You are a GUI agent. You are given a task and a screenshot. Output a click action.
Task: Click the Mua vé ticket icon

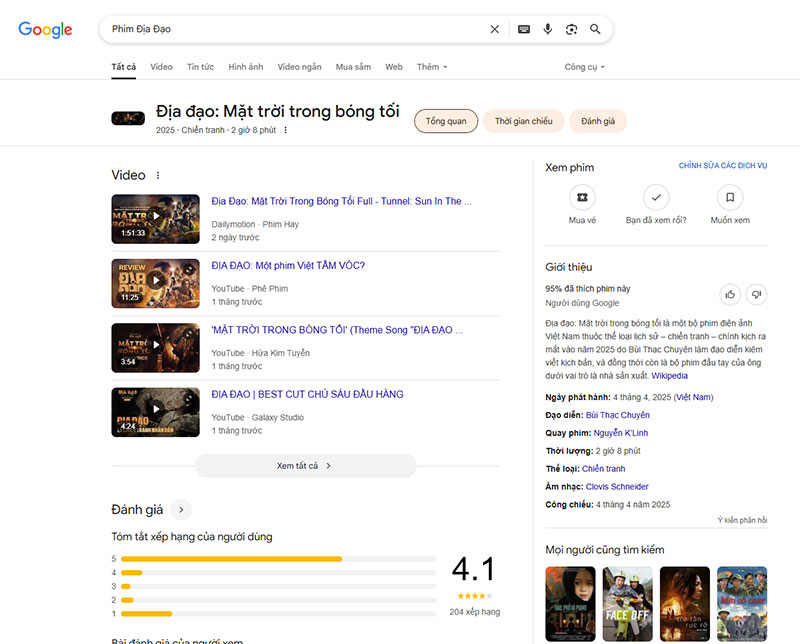(x=582, y=197)
